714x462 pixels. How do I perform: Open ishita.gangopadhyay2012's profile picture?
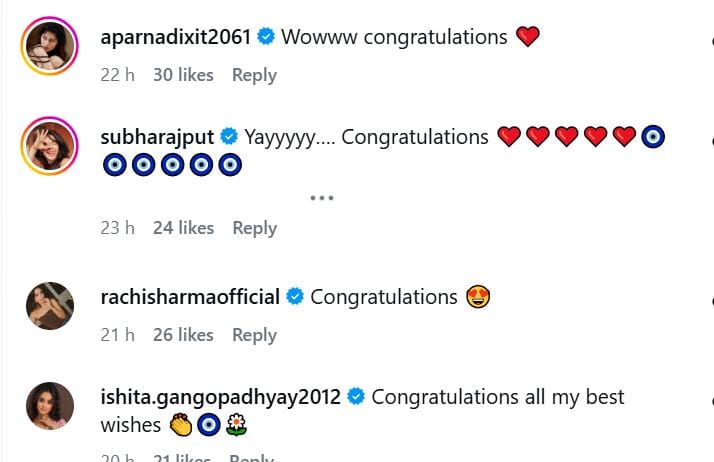[49, 406]
